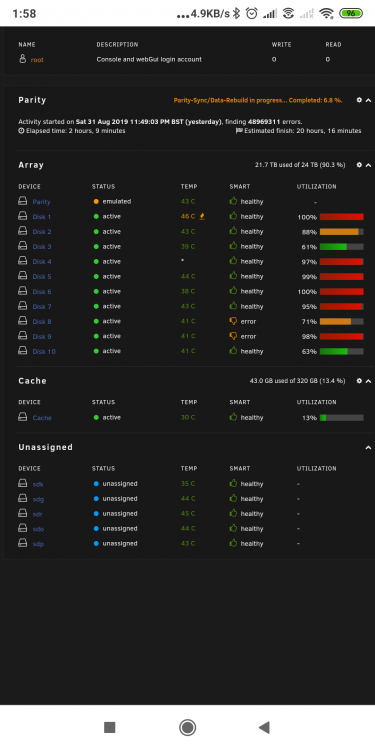375x750 pixels.
Task: Tap the Bluetooth icon in status bar
Action: coord(236,13)
